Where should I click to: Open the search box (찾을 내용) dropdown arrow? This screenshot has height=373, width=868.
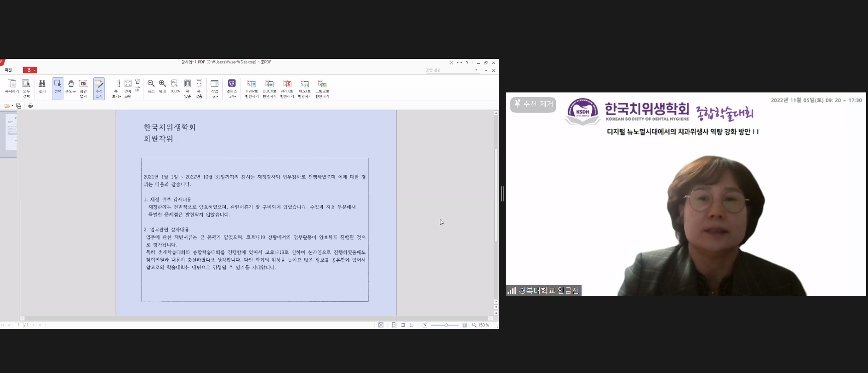pos(476,70)
